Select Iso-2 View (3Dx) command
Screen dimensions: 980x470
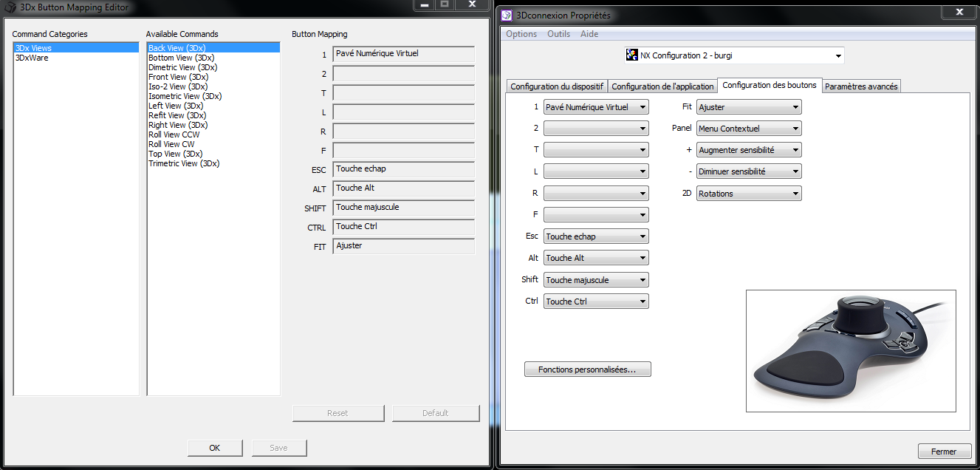coord(213,86)
